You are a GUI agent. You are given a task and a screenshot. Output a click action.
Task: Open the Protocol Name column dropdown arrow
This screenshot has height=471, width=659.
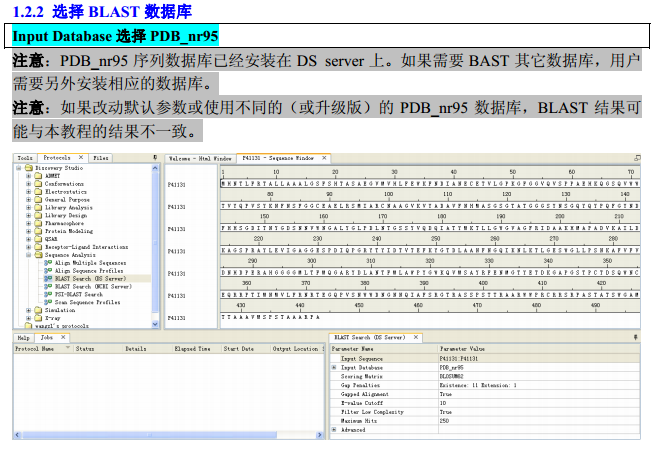68,348
